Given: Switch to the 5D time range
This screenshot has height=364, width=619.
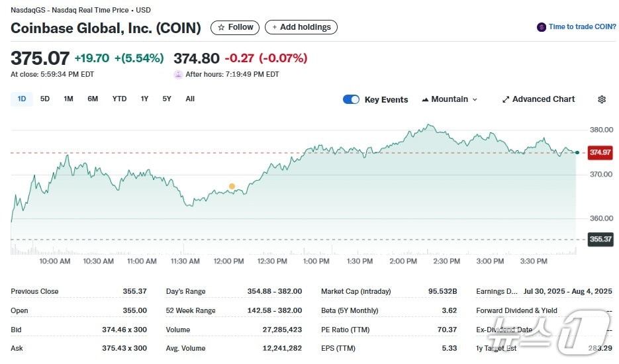Looking at the screenshot, I should click(x=45, y=99).
